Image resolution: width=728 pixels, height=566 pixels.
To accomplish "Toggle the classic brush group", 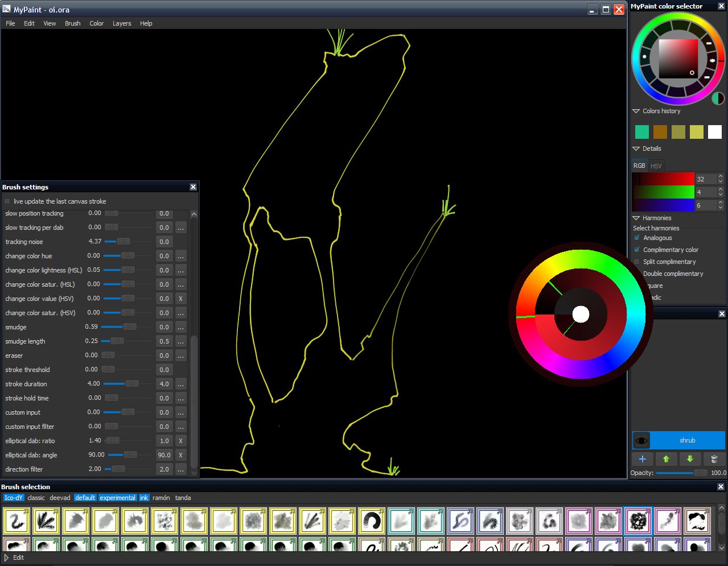I will [x=36, y=498].
